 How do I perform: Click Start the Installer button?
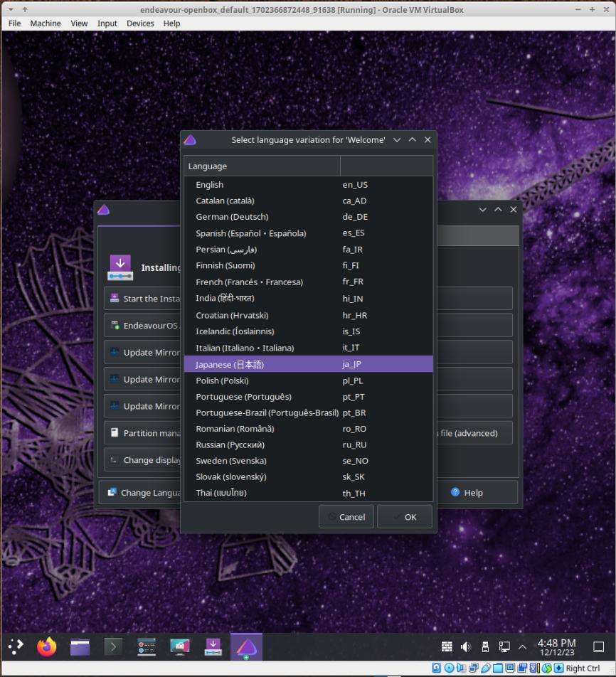(x=142, y=299)
